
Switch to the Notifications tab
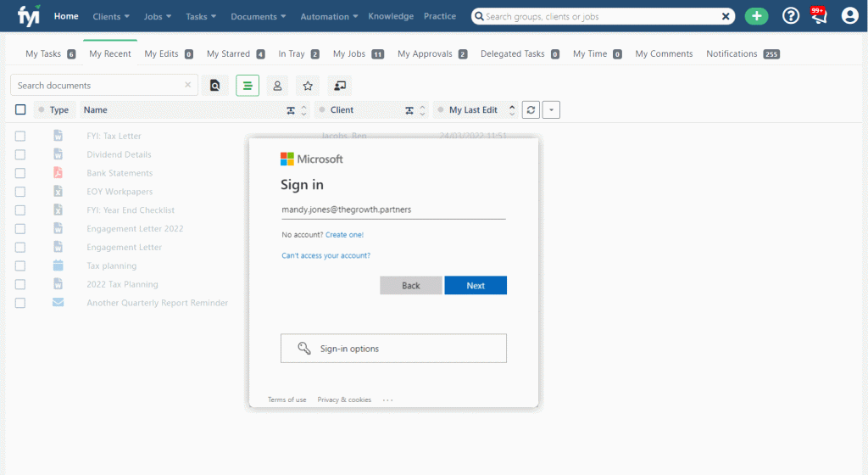pos(743,53)
